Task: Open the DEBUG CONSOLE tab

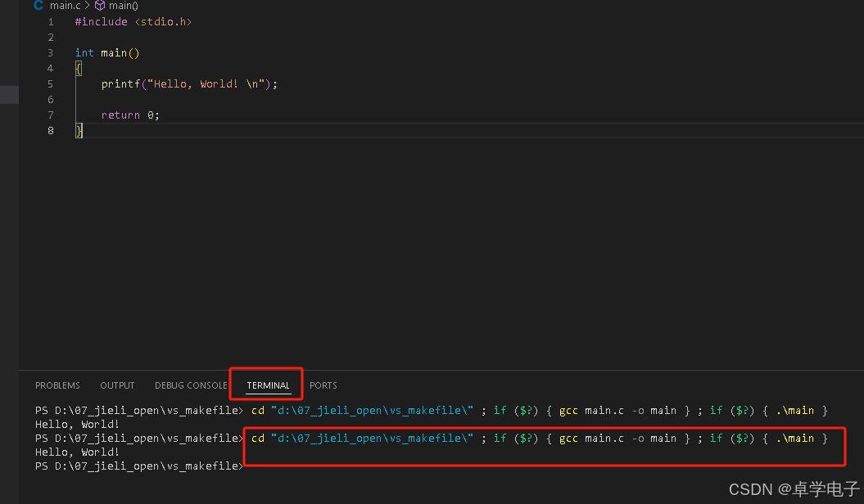Action: click(x=191, y=385)
